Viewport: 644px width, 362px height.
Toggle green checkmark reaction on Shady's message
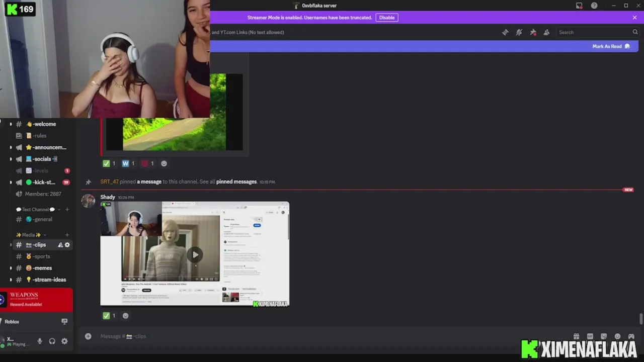pyautogui.click(x=109, y=316)
